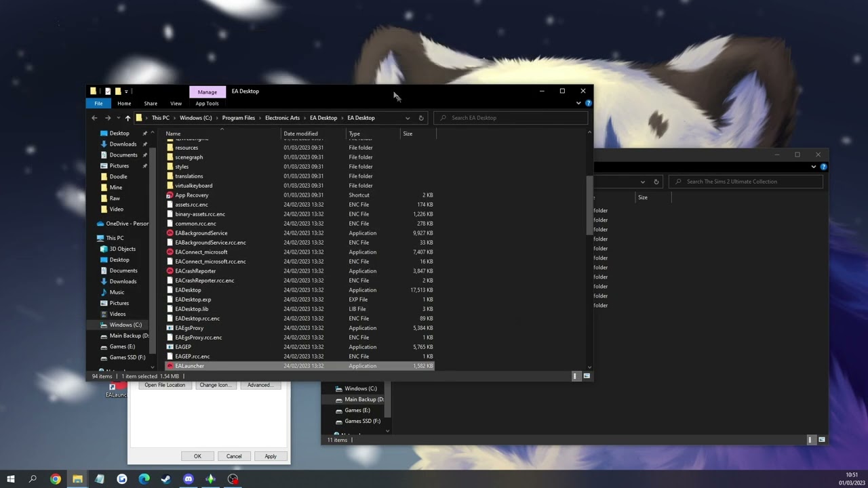Refresh the Sims 2 Ultimate Collection window

656,182
